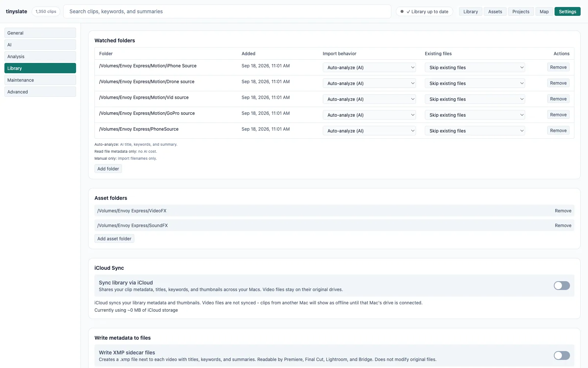588x368 pixels.
Task: Remove the VideoFX asset folder
Action: coord(563,211)
